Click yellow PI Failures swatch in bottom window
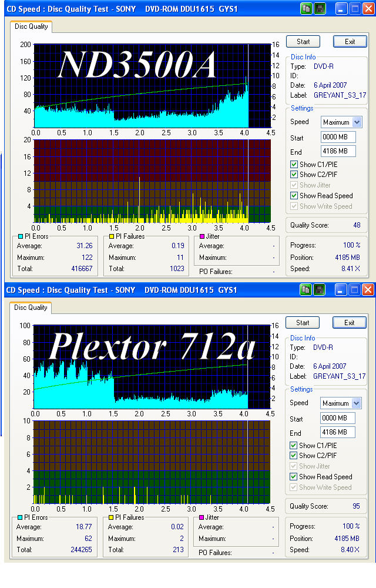Image resolution: width=376 pixels, height=588 pixels. click(111, 517)
